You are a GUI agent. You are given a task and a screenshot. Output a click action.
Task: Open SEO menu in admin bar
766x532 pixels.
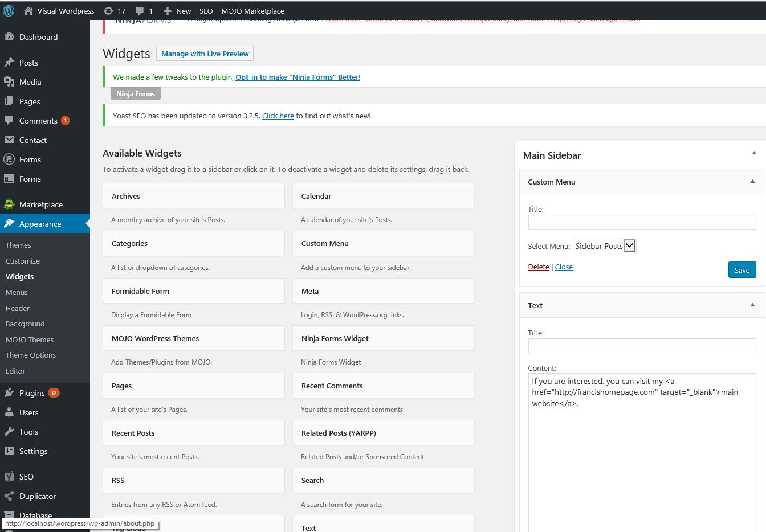(x=206, y=11)
